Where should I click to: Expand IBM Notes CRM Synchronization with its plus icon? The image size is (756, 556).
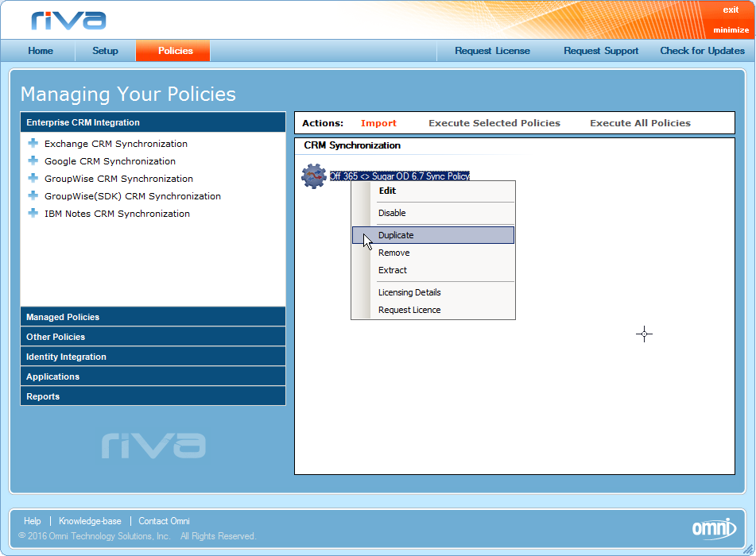pyautogui.click(x=33, y=213)
